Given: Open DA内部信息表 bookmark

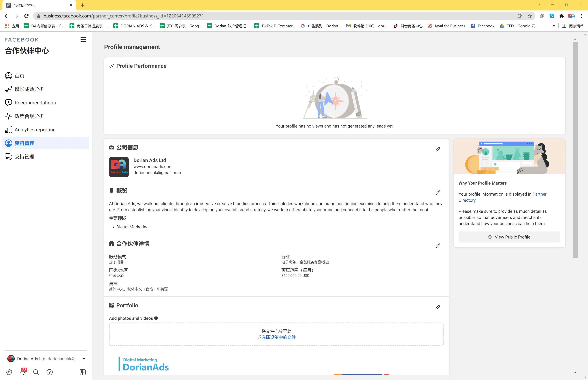Looking at the screenshot, I should click(x=44, y=26).
